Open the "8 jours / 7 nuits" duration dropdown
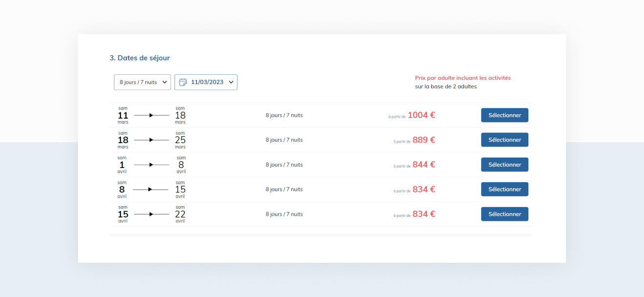Viewport: 644px width, 297px height. pyautogui.click(x=142, y=82)
